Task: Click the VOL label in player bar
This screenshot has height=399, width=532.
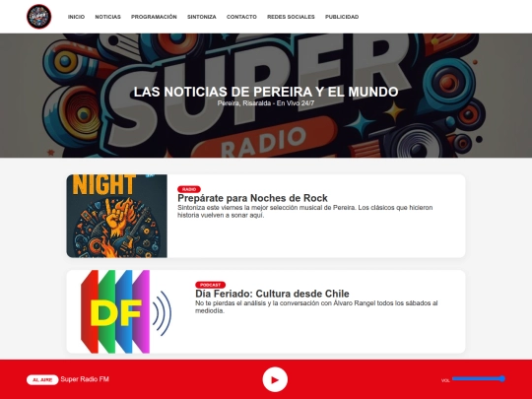Action: coord(445,380)
